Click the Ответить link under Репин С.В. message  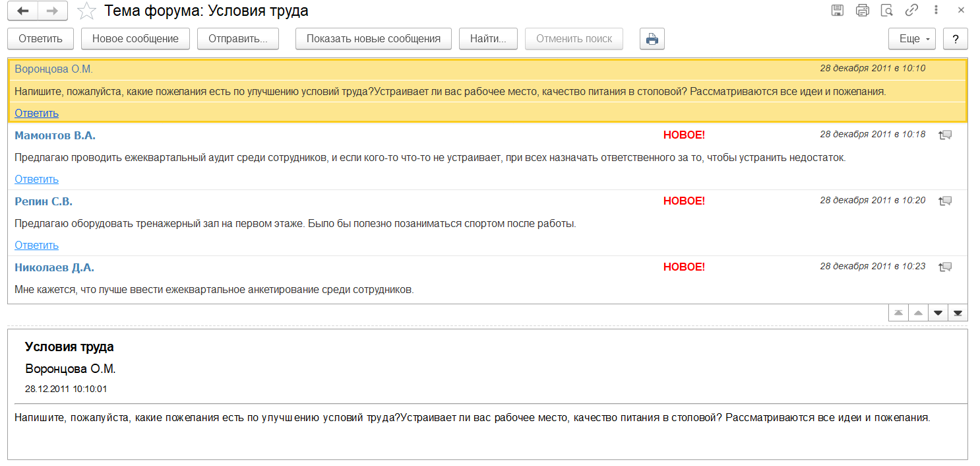pyautogui.click(x=37, y=246)
